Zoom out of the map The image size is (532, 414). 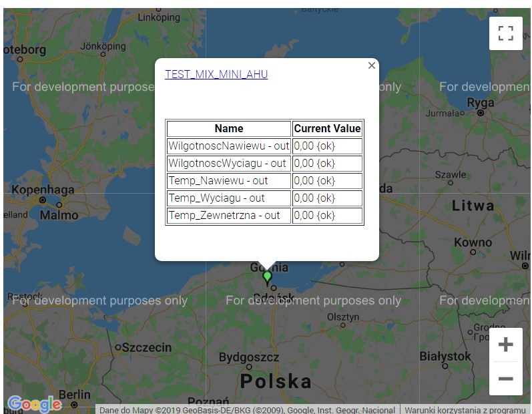(x=505, y=379)
